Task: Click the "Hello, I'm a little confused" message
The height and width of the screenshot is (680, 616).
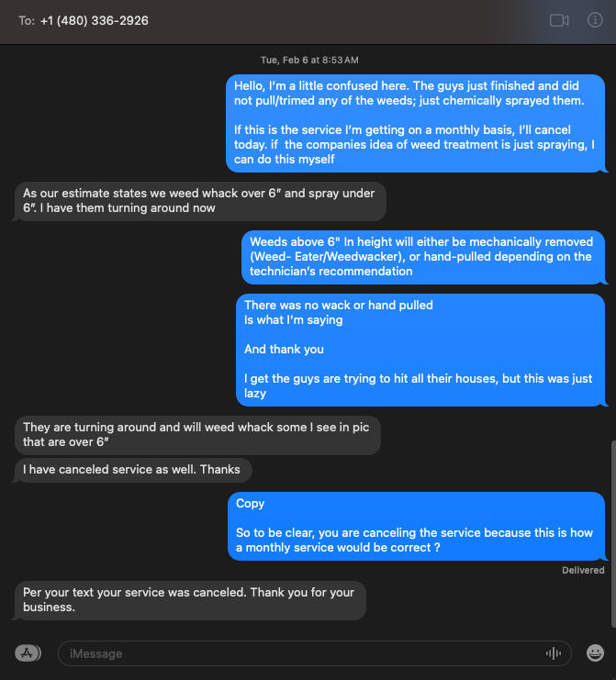Action: coord(415,123)
